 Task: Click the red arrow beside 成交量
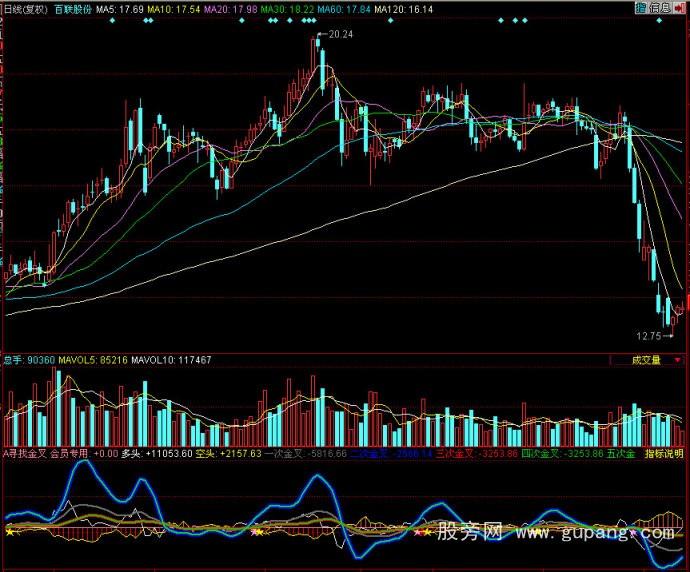[677, 360]
